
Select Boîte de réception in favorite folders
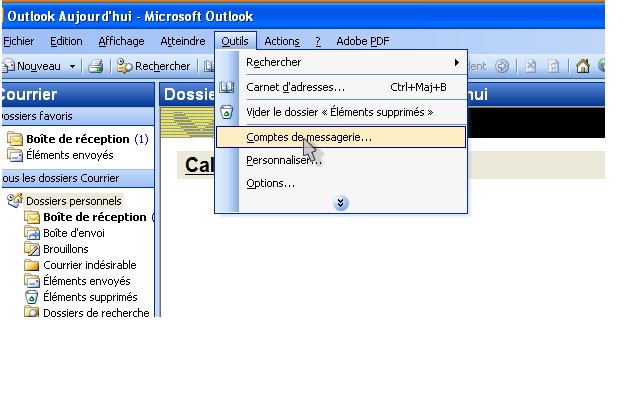point(78,139)
